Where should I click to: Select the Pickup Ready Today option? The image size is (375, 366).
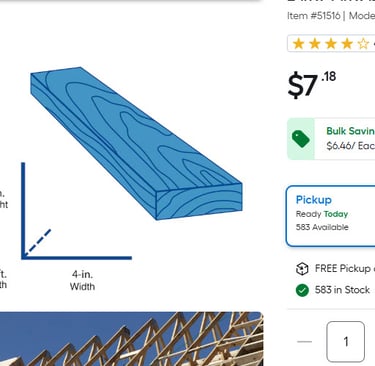pyautogui.click(x=330, y=216)
